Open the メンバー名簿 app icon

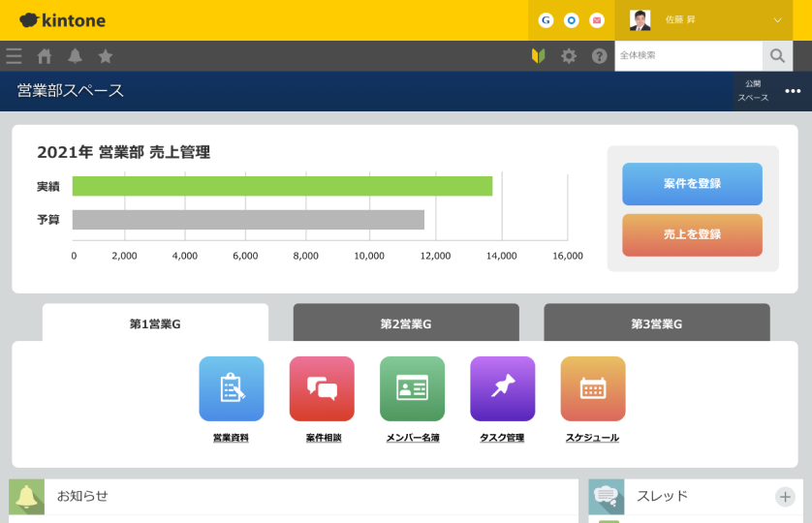point(412,388)
